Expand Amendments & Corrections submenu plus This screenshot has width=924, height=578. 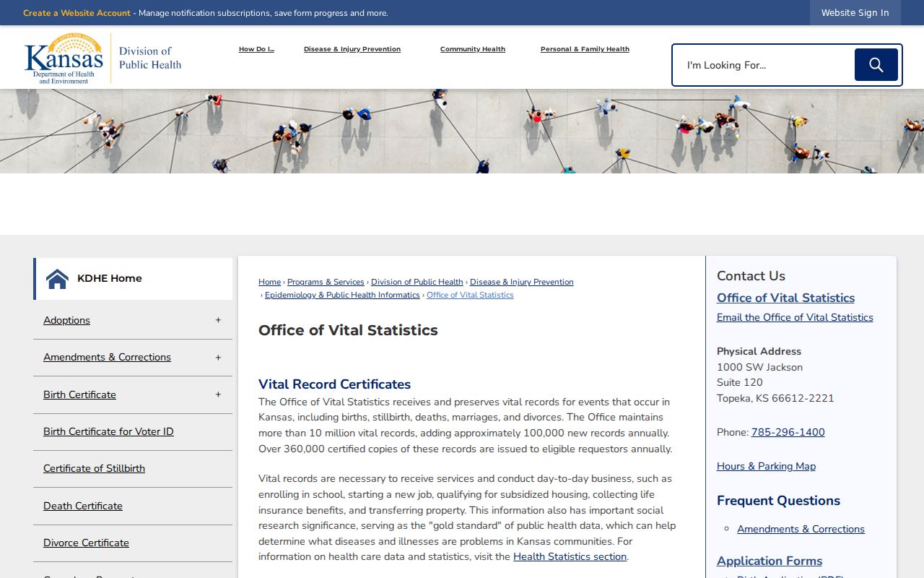[x=218, y=358]
